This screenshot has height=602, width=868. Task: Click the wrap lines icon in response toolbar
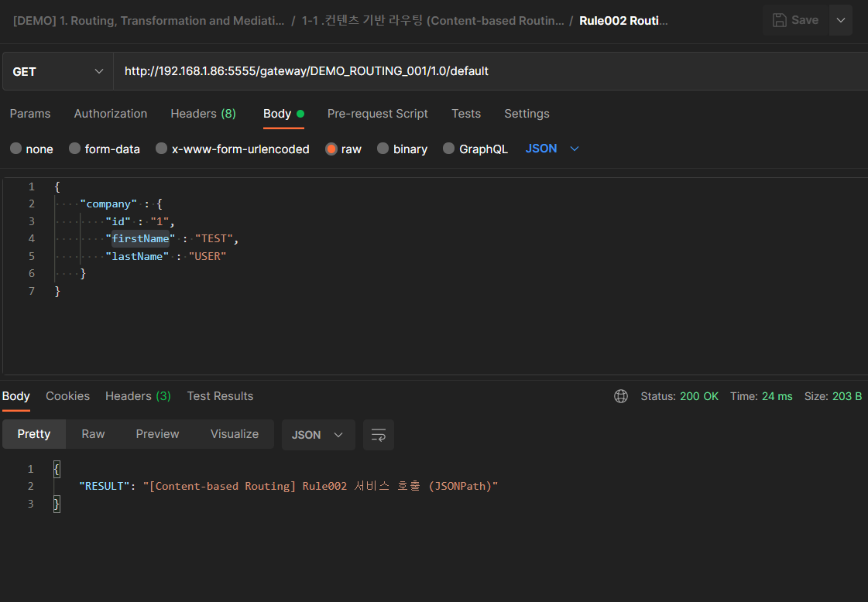379,435
